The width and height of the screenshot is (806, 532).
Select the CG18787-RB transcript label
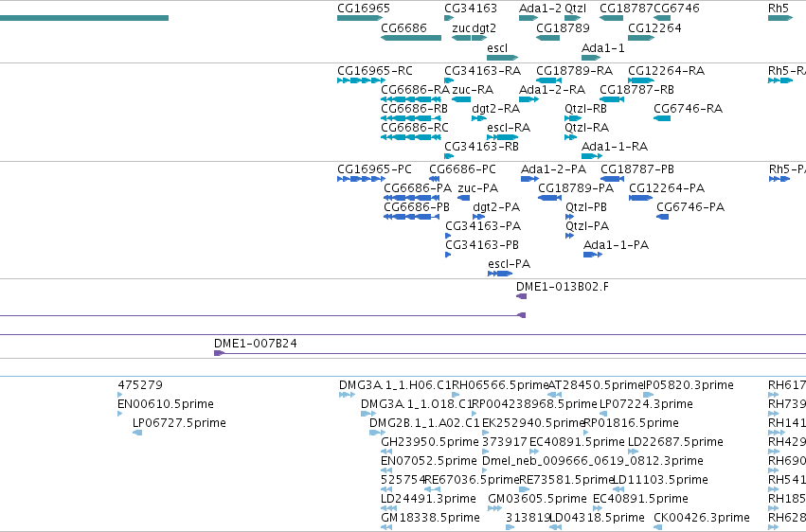pyautogui.click(x=636, y=90)
